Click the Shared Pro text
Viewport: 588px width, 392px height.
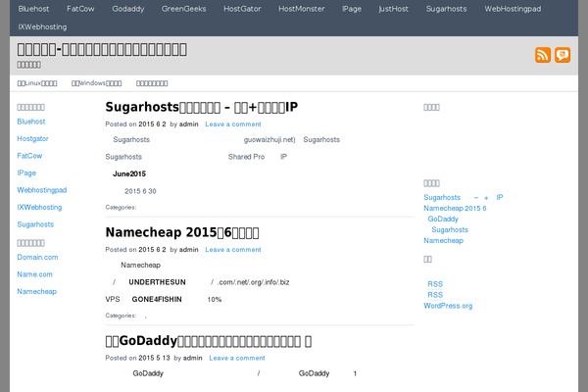pos(246,157)
